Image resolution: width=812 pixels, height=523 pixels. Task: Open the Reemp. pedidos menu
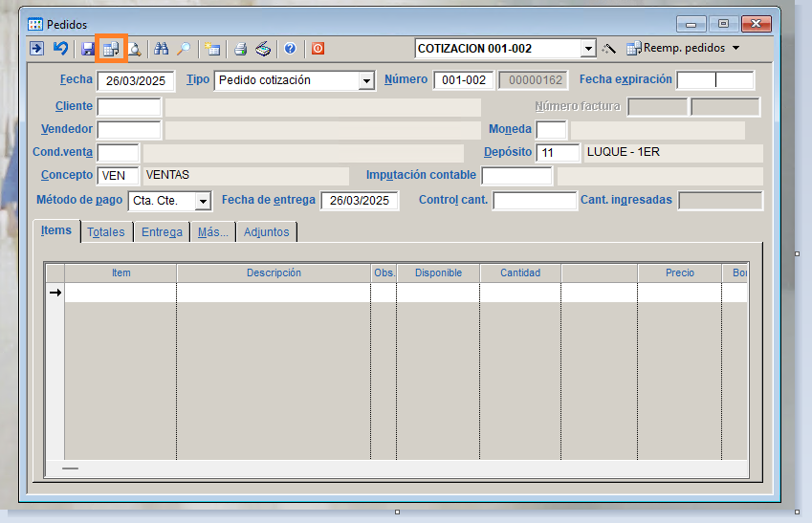tap(684, 49)
